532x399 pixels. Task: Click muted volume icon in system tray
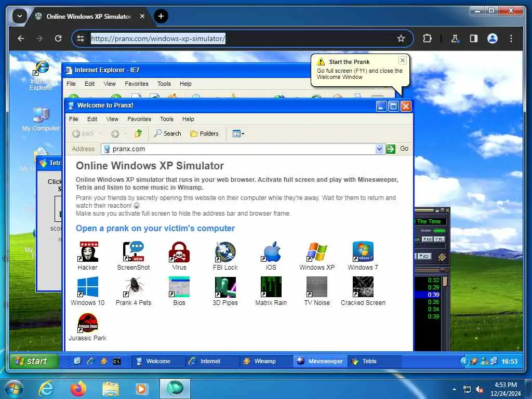[x=480, y=390]
